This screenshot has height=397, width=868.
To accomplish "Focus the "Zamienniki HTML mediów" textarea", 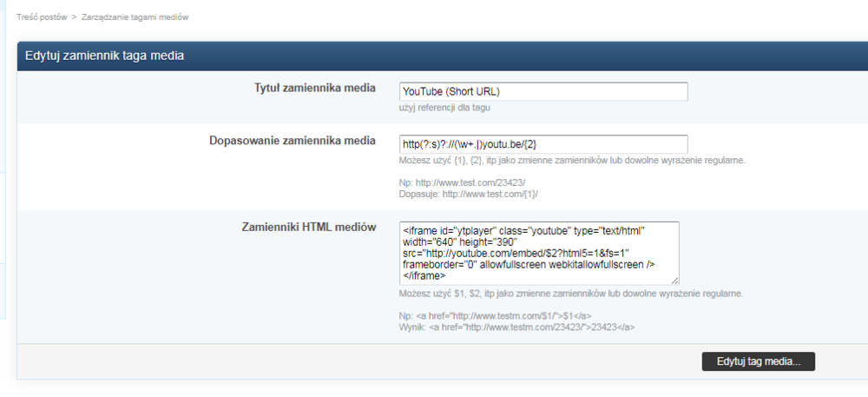I will [x=539, y=253].
